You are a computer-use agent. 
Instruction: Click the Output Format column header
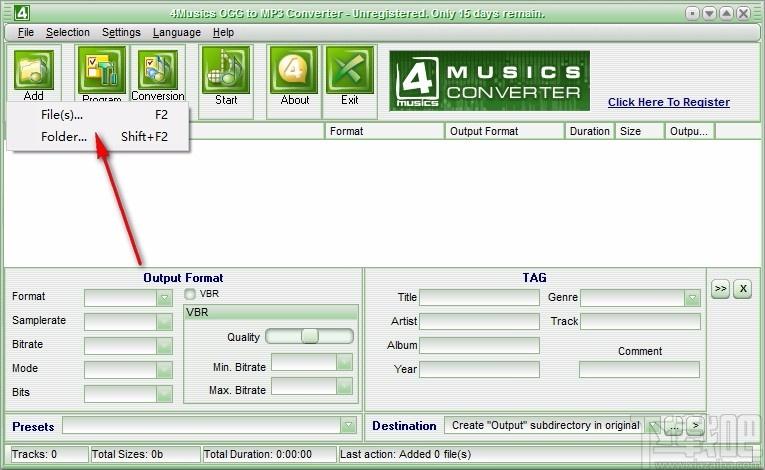coord(504,131)
